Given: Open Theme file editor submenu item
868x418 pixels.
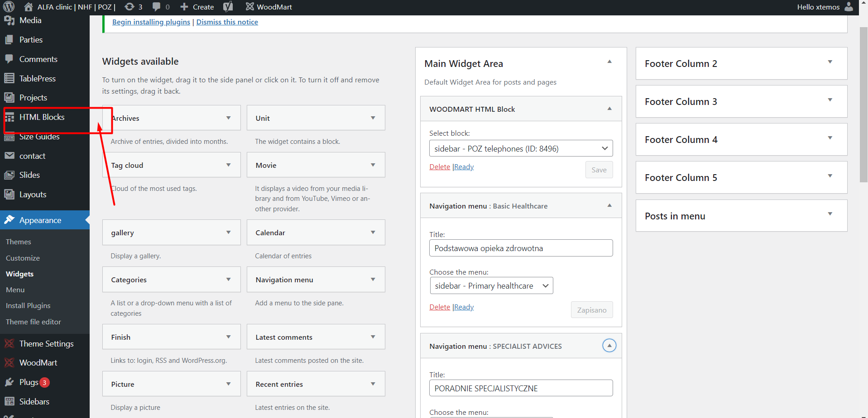Looking at the screenshot, I should tap(34, 322).
